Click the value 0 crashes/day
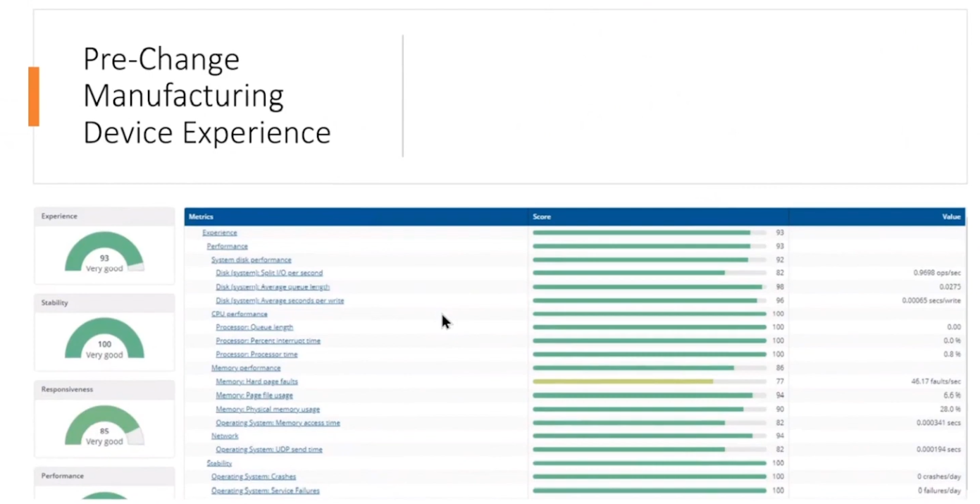Image resolution: width=980 pixels, height=504 pixels. 939,477
